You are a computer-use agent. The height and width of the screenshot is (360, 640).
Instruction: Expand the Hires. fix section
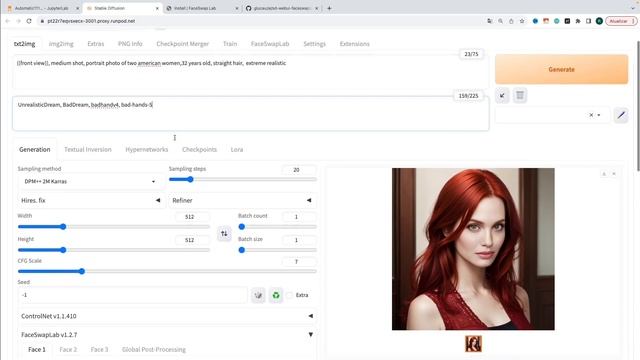[x=91, y=200]
